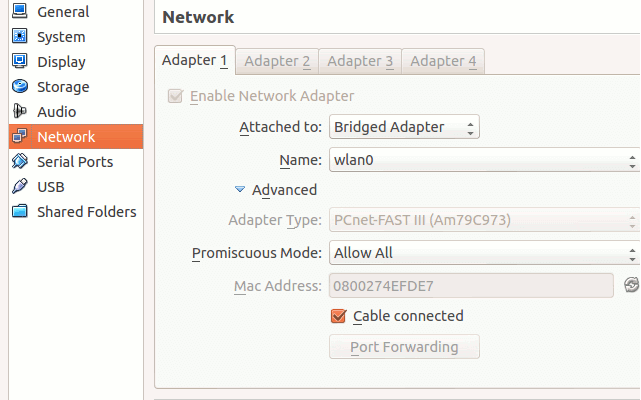Uncheck the Cable connected checkbox
Viewport: 641px width, 400px height.
(338, 316)
